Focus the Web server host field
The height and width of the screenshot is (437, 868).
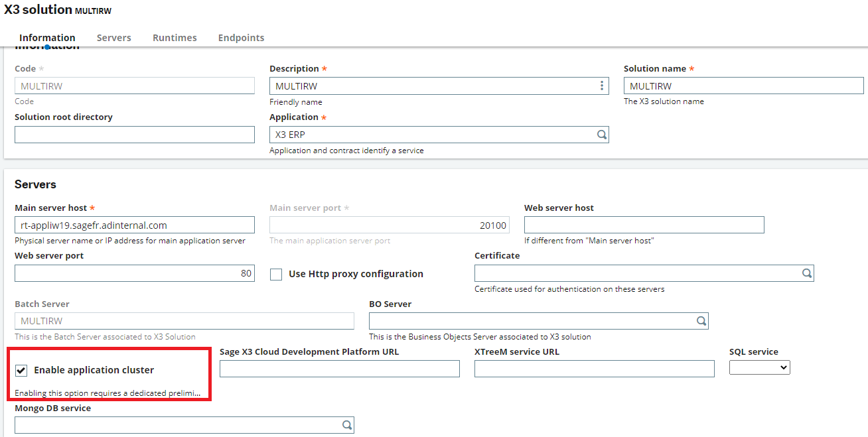[x=644, y=225]
